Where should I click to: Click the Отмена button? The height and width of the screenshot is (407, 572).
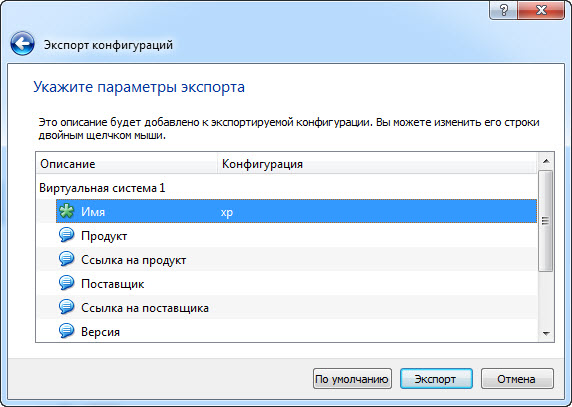tap(517, 379)
